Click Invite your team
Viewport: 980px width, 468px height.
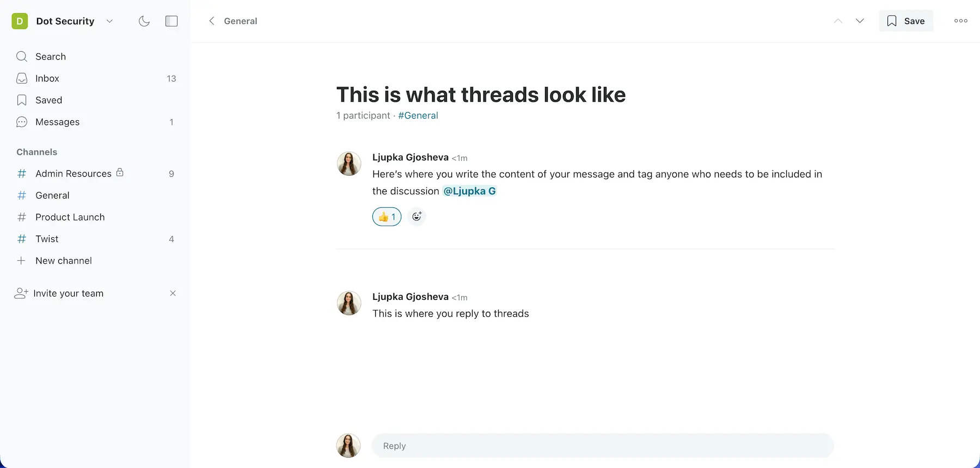(68, 293)
